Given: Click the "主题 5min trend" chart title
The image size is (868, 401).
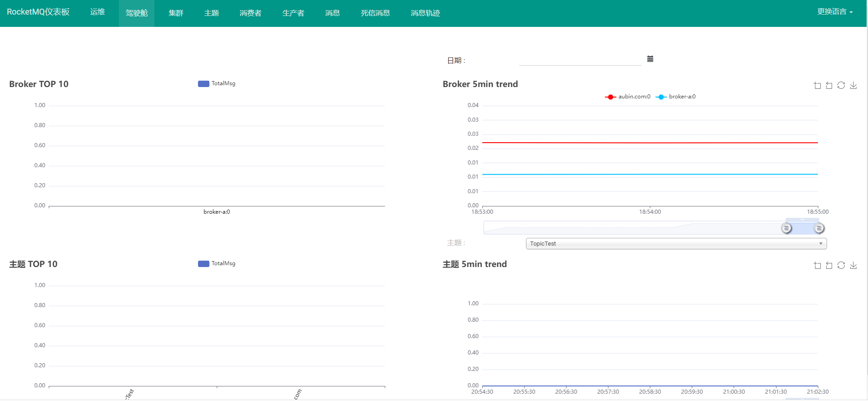Looking at the screenshot, I should pos(475,264).
